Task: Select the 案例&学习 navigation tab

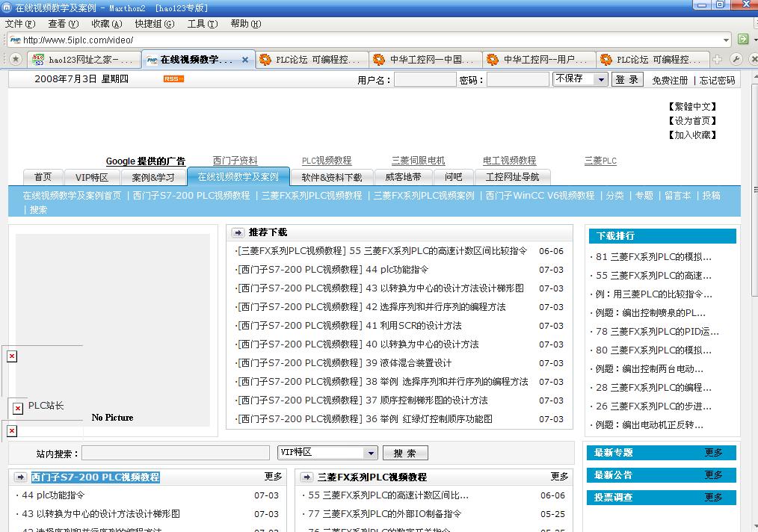Action: pyautogui.click(x=153, y=177)
